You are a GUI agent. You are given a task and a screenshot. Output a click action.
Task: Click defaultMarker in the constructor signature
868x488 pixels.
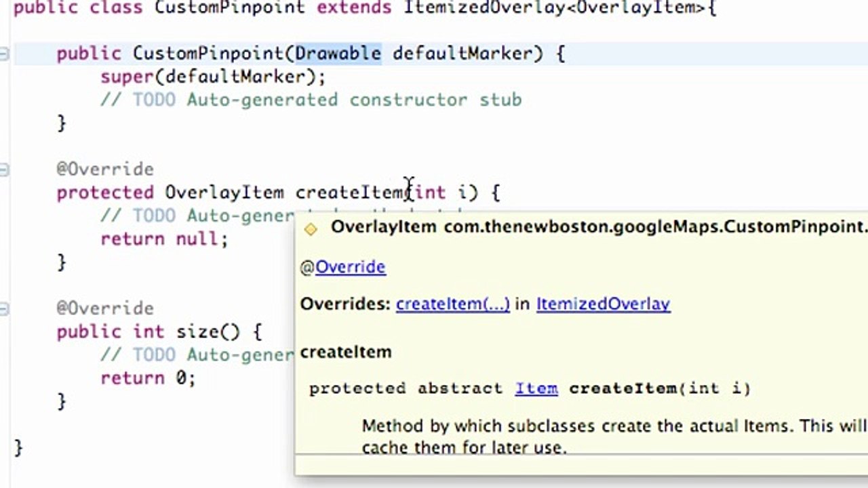[x=462, y=54]
